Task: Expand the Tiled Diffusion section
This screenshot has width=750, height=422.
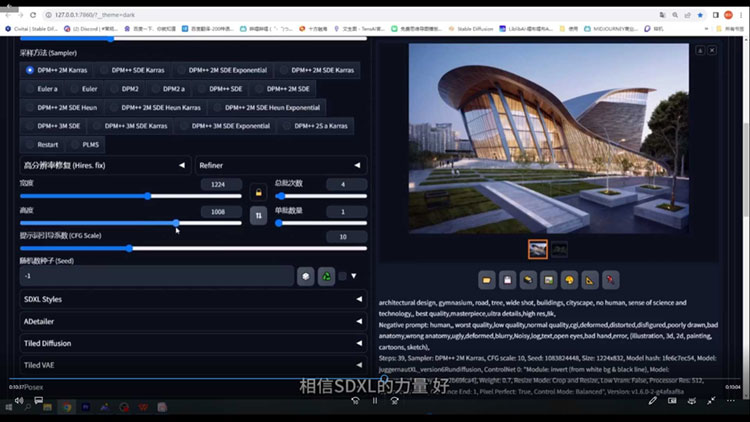Action: coord(192,343)
